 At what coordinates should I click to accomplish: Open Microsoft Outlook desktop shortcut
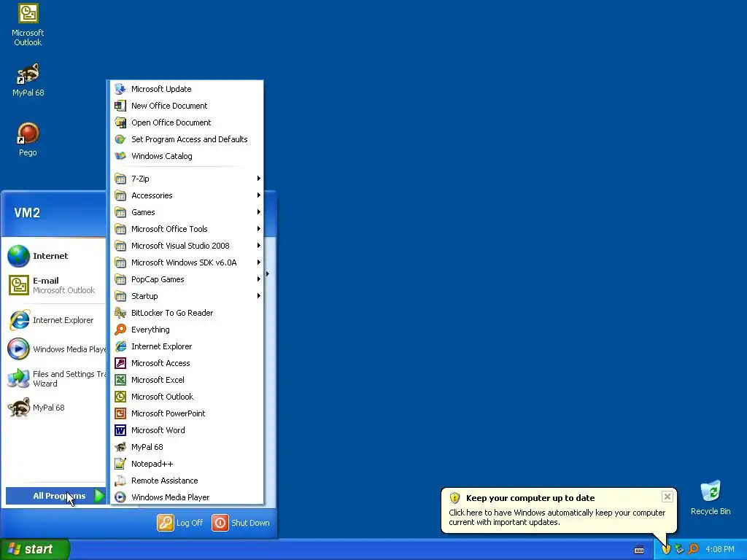28,25
